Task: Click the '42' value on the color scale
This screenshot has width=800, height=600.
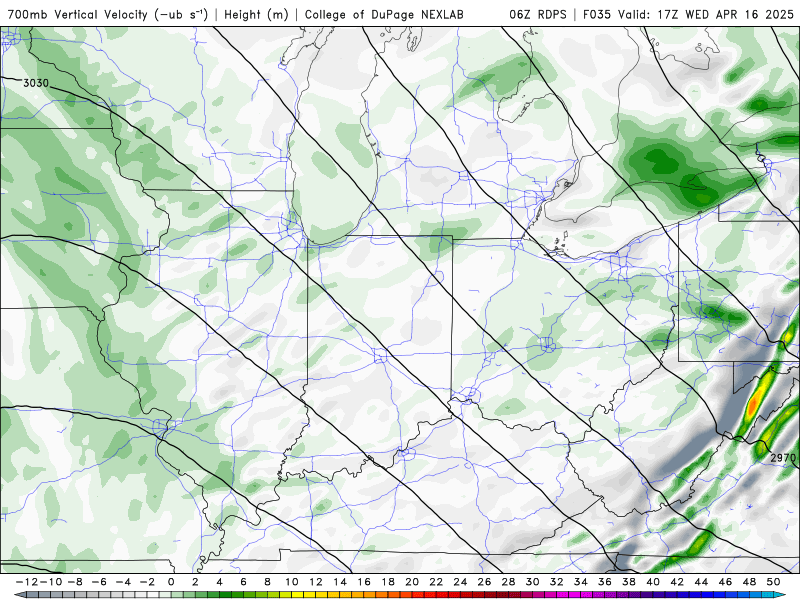Action: (677, 582)
